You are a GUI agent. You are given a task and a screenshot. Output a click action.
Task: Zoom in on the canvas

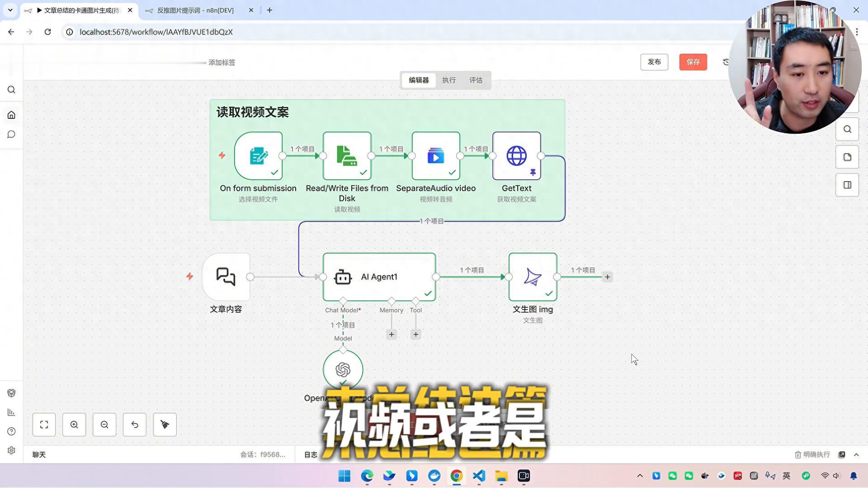74,425
